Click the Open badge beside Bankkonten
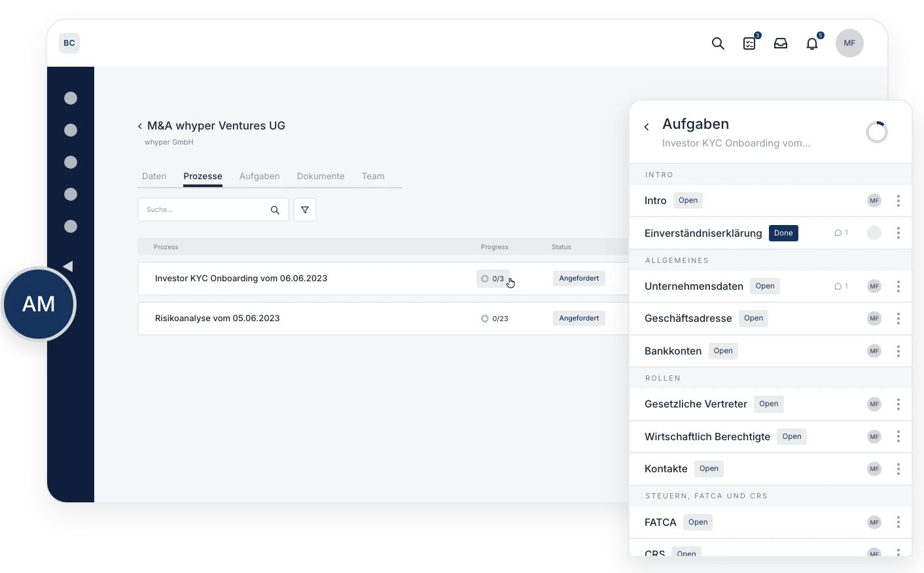This screenshot has height=573, width=924. point(723,351)
